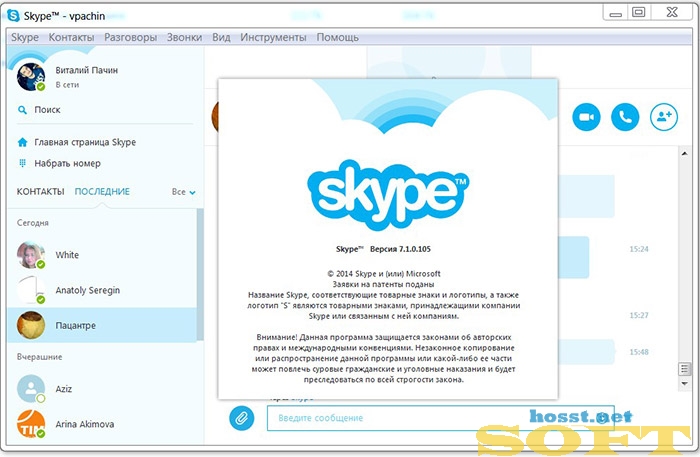Click the home icon beside Главная страница Skype
This screenshot has width=700, height=457.
pos(22,142)
